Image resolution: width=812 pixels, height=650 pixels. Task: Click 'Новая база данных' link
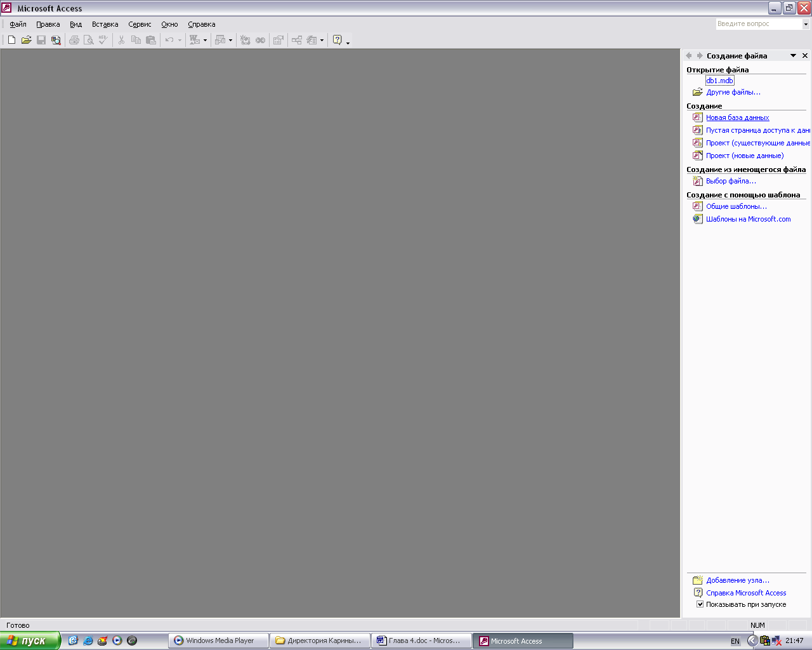pos(738,117)
